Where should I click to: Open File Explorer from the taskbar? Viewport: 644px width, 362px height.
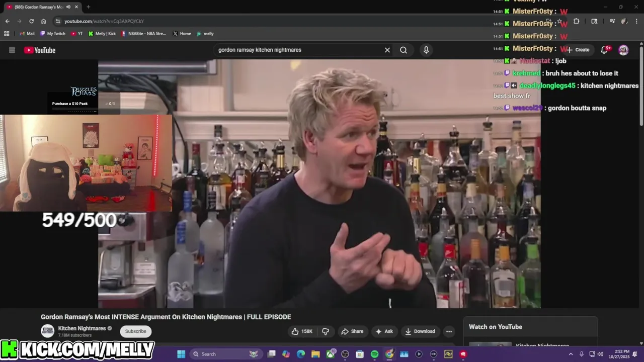[x=315, y=354]
